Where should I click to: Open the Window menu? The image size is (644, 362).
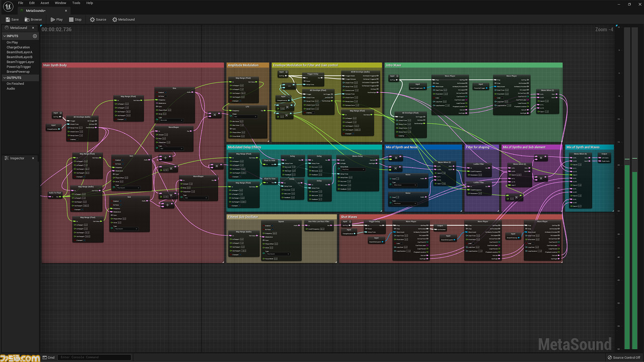click(60, 3)
